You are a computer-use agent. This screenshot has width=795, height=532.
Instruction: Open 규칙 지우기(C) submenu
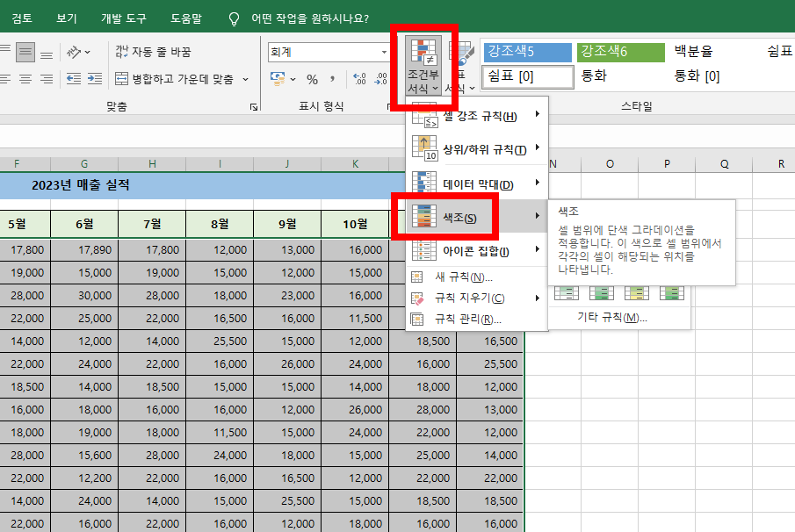[x=477, y=298]
